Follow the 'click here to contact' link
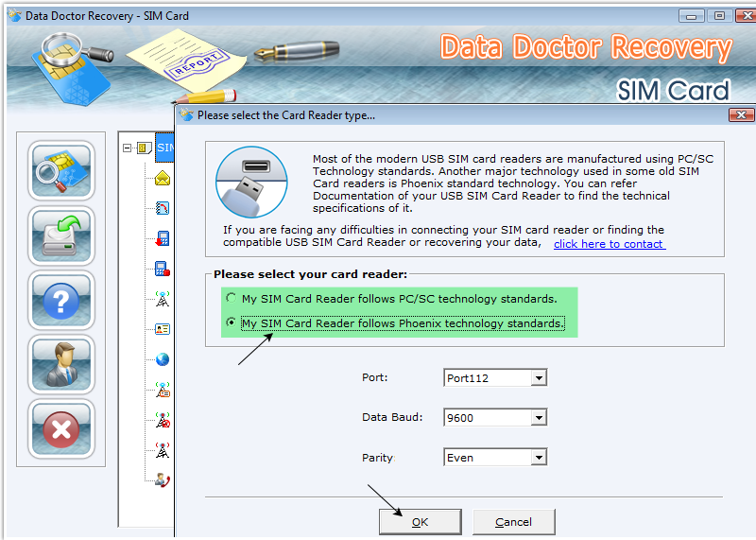756x540 pixels. (609, 244)
